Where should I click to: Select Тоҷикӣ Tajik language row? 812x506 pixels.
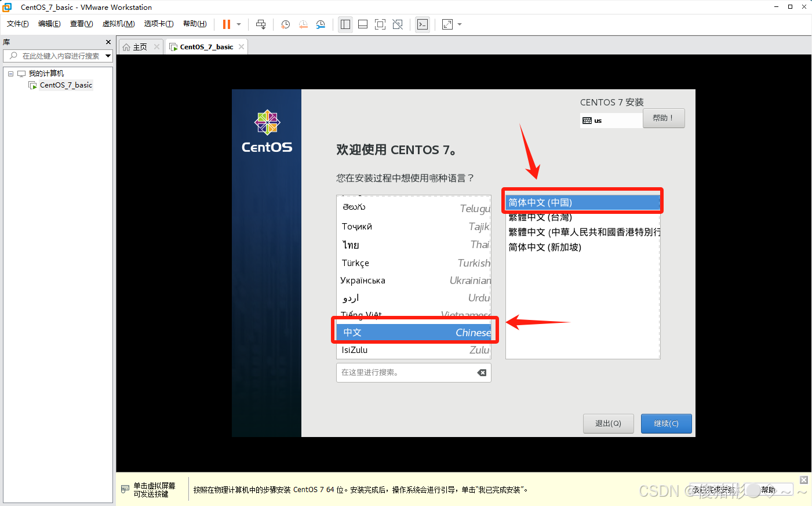[x=413, y=227]
